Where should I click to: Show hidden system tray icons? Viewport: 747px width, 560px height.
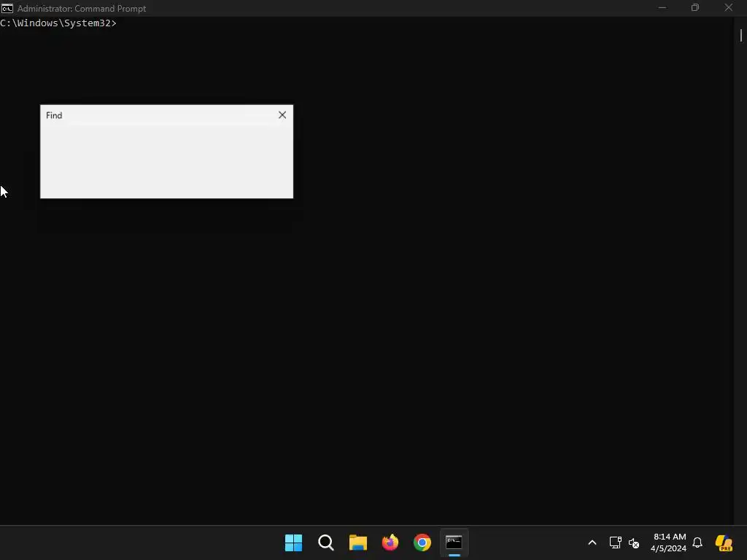pos(592,542)
